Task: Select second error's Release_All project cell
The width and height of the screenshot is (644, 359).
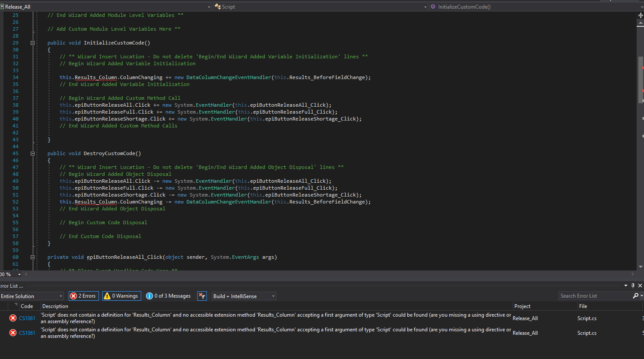Action: pos(525,333)
